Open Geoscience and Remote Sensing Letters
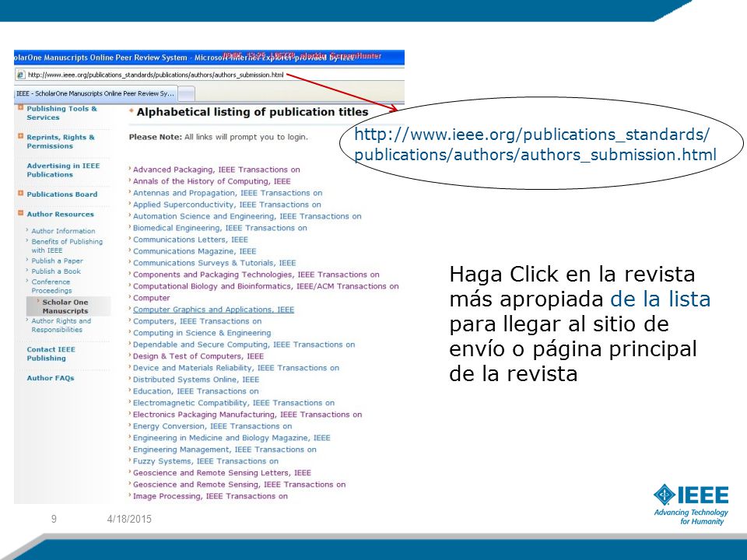Image resolution: width=747 pixels, height=560 pixels. coord(222,473)
